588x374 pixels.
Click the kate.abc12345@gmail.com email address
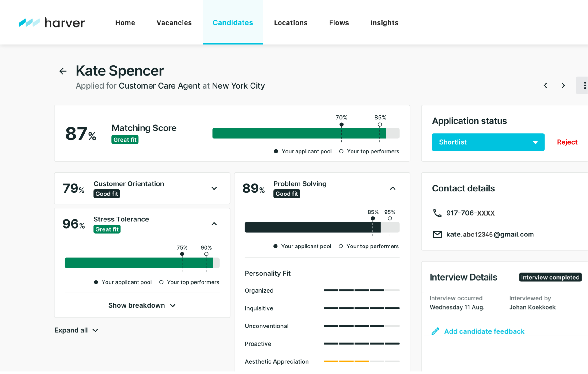tap(490, 234)
